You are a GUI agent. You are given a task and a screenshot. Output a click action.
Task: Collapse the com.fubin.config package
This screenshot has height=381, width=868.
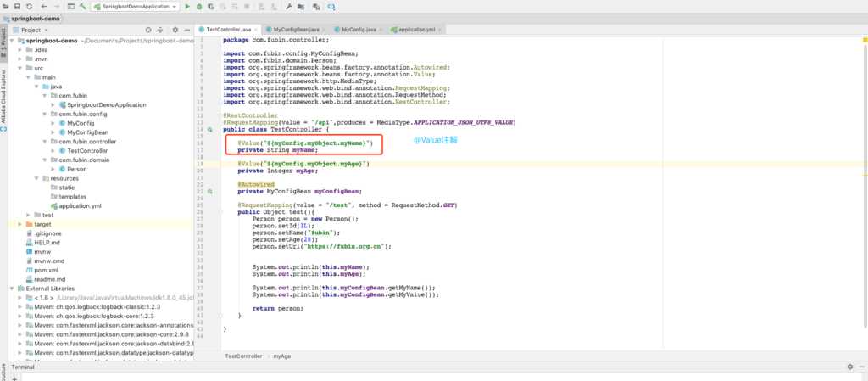[x=45, y=114]
